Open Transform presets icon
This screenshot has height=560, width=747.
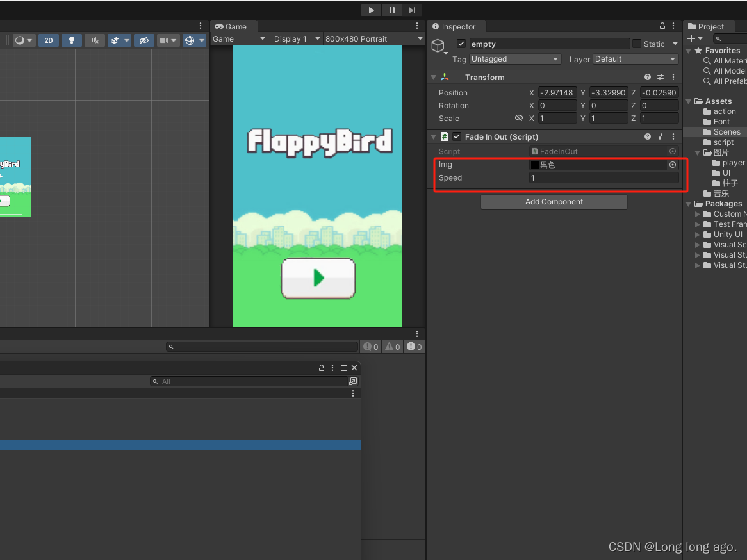(x=661, y=78)
